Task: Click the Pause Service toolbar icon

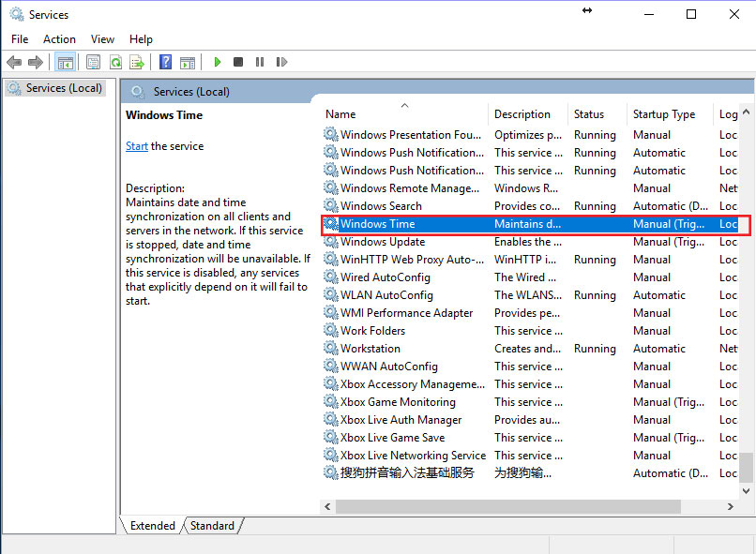Action: coord(260,62)
